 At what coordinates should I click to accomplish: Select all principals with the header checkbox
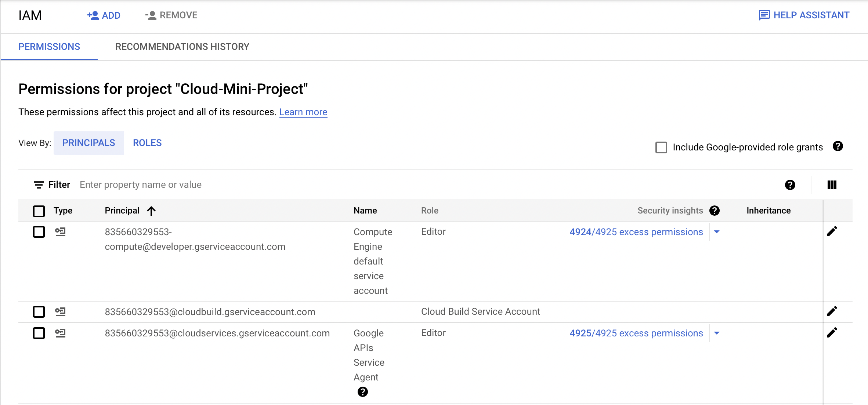click(39, 211)
